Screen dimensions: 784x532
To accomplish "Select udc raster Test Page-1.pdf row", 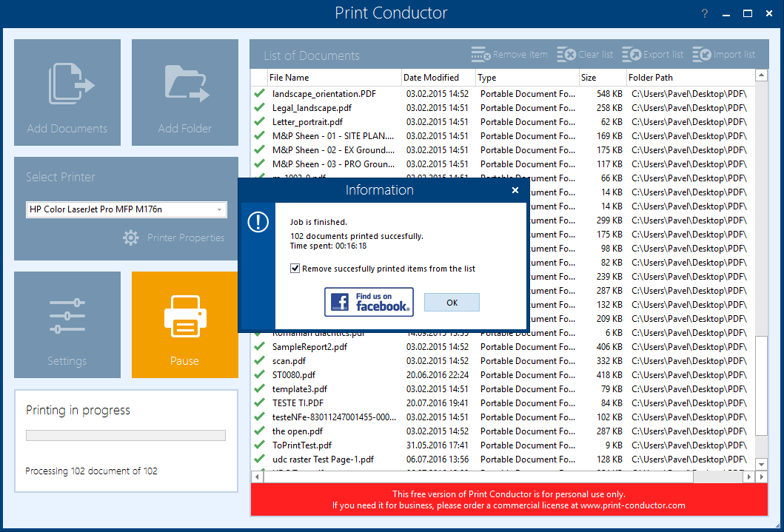I will pos(502,459).
